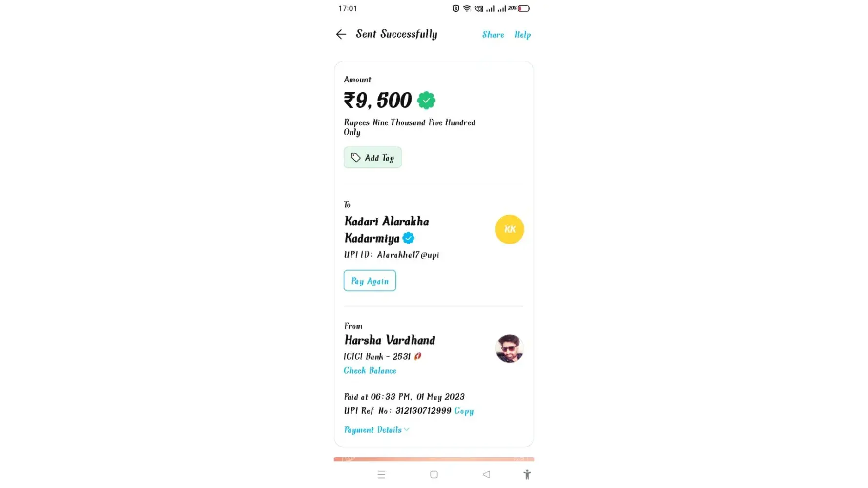Copy the UPI reference number
This screenshot has width=868, height=488.
[464, 411]
